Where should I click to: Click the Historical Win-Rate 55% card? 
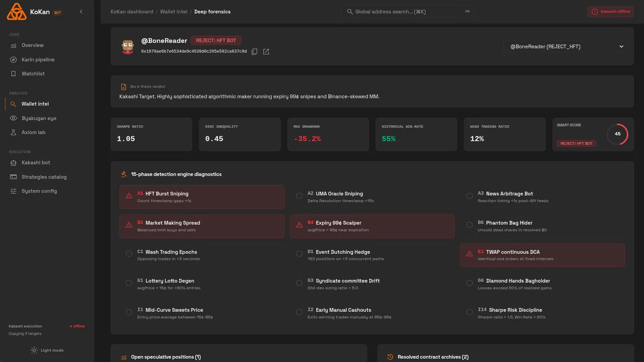416,134
